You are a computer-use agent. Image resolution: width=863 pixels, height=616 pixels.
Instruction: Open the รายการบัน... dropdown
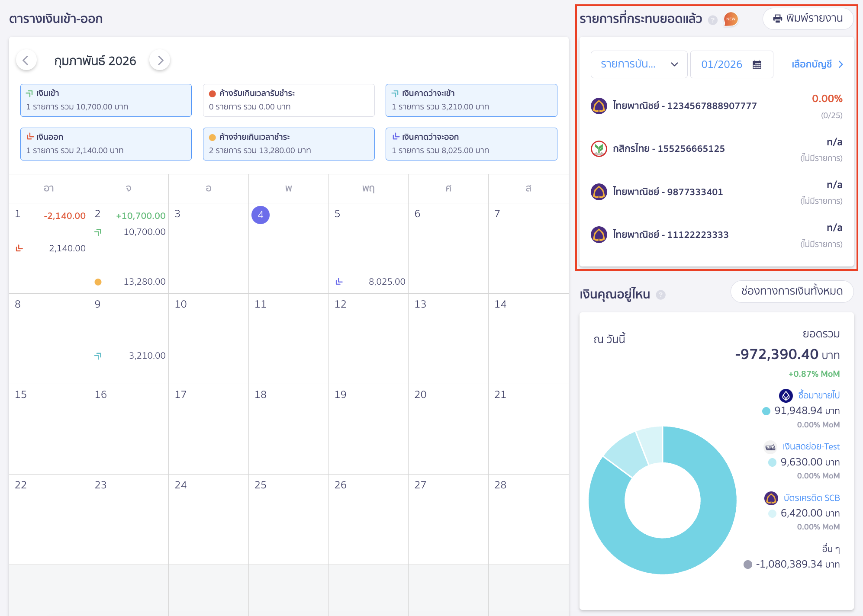pos(638,64)
